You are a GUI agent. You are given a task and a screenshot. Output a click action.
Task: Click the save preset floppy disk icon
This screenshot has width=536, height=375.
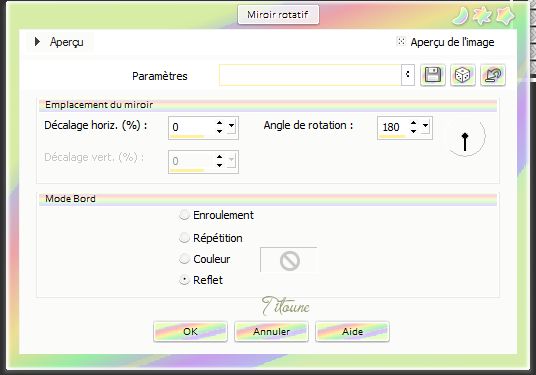point(433,75)
